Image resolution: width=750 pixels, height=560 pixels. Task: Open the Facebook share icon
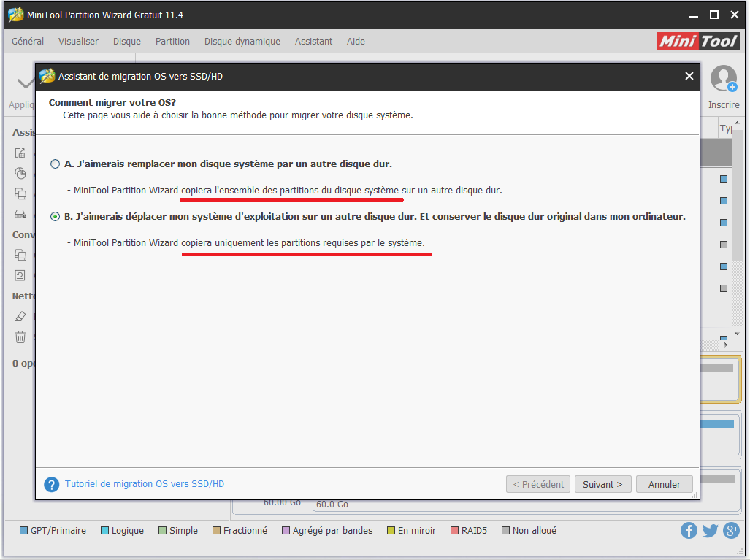pos(689,530)
